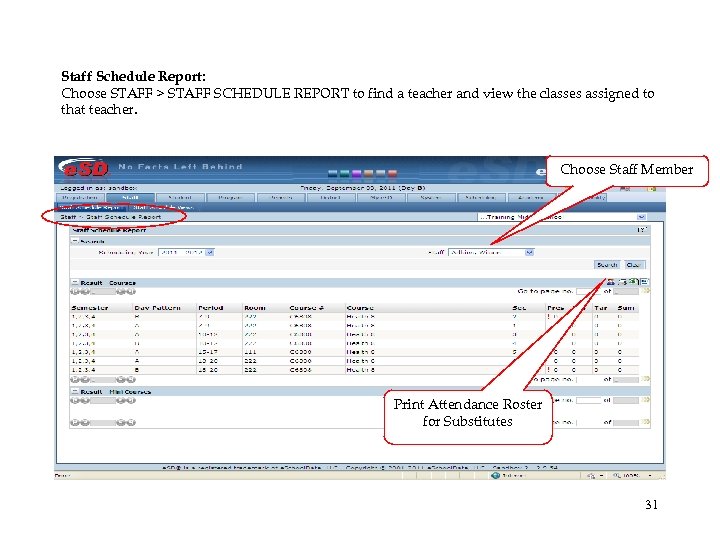720x540 pixels.
Task: Open the browser zoom 100% dropdown
Action: (649, 476)
